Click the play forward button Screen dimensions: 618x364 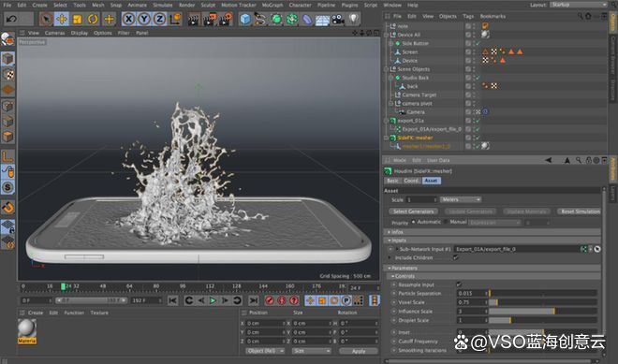tap(213, 300)
